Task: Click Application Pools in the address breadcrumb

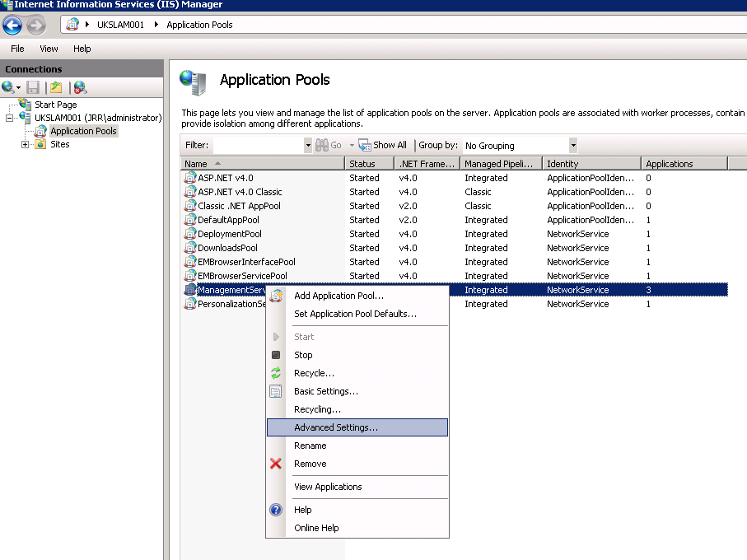Action: pyautogui.click(x=199, y=24)
